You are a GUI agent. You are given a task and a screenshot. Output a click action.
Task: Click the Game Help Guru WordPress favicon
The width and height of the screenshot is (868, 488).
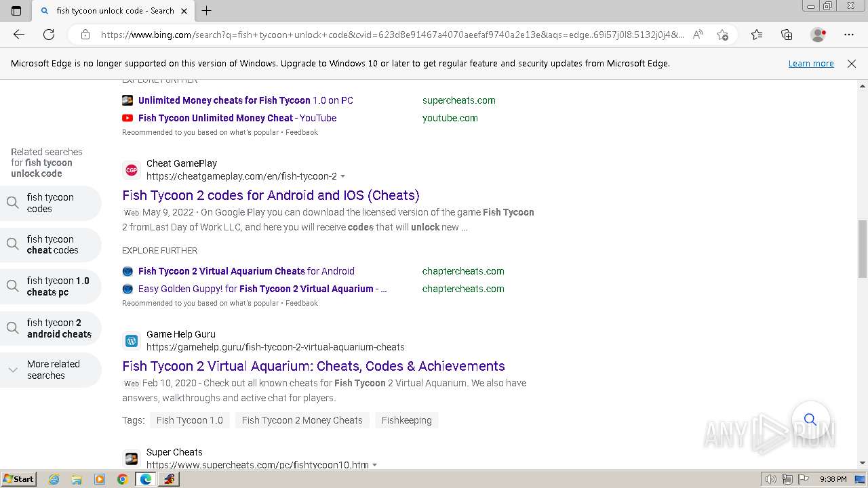click(132, 340)
